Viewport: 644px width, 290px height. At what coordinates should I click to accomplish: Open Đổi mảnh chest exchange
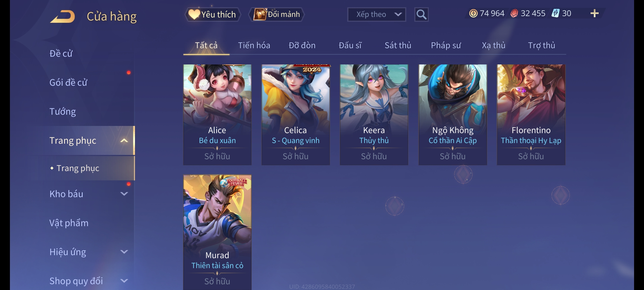coord(277,15)
